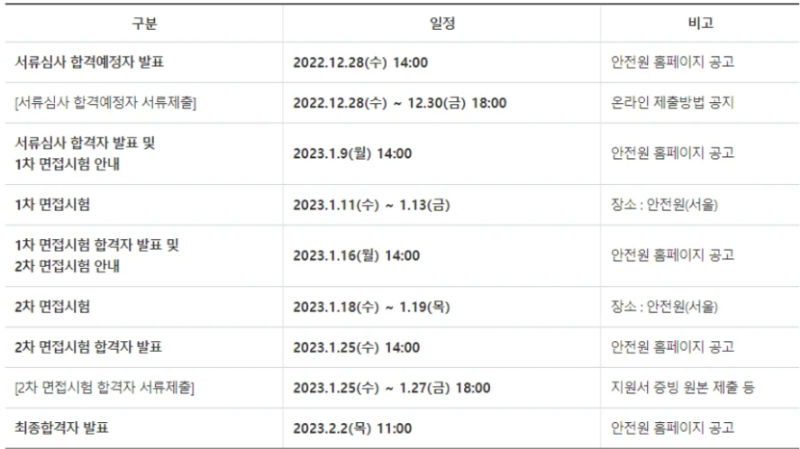Select 2차 면접시험 합격자 발표 row label

coord(90,347)
